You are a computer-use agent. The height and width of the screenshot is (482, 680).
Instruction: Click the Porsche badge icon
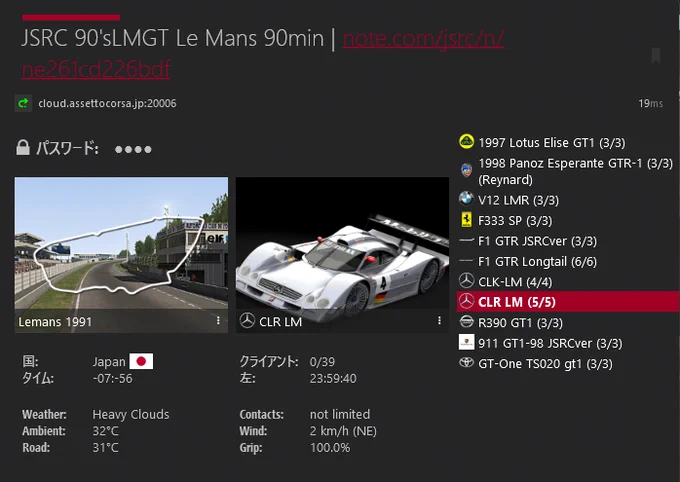click(x=467, y=342)
